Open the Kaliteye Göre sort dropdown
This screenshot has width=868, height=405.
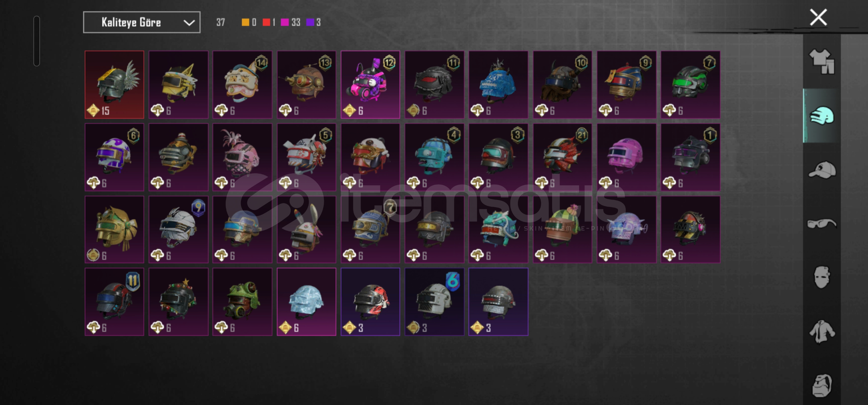[x=142, y=22]
